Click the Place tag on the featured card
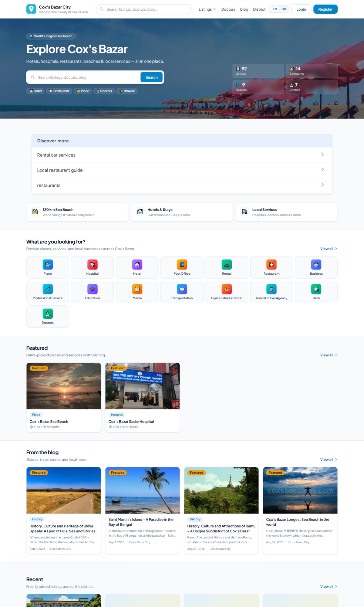 point(36,415)
